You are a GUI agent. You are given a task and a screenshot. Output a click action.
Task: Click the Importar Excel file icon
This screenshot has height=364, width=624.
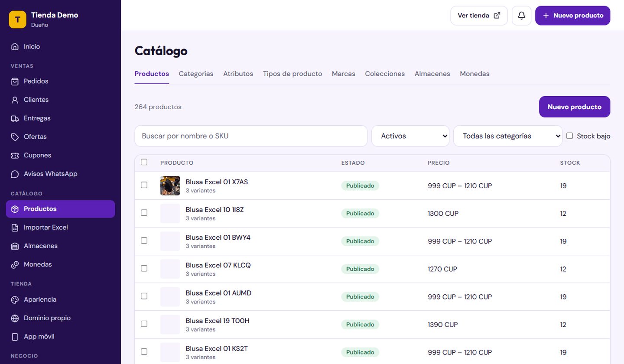(x=15, y=227)
